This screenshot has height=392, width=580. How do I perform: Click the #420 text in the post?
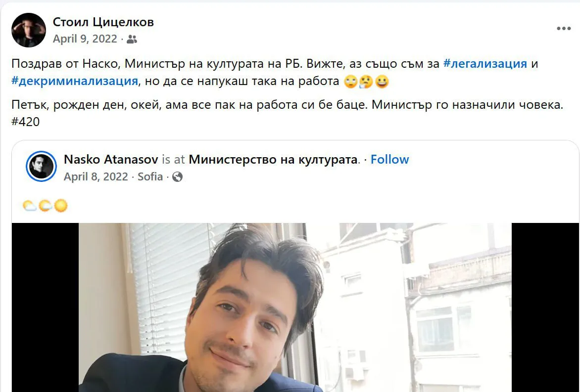pyautogui.click(x=26, y=122)
